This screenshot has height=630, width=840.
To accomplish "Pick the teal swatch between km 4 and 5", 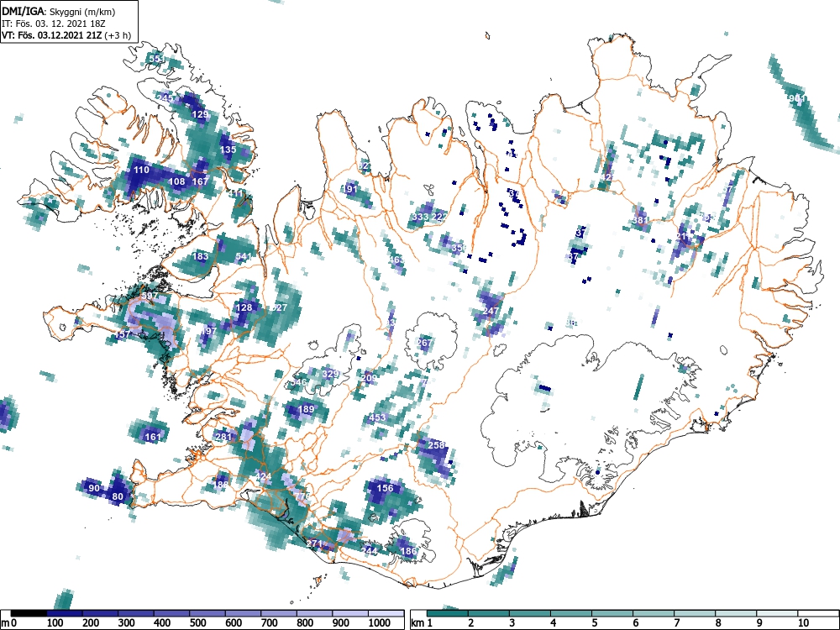I will [571, 613].
